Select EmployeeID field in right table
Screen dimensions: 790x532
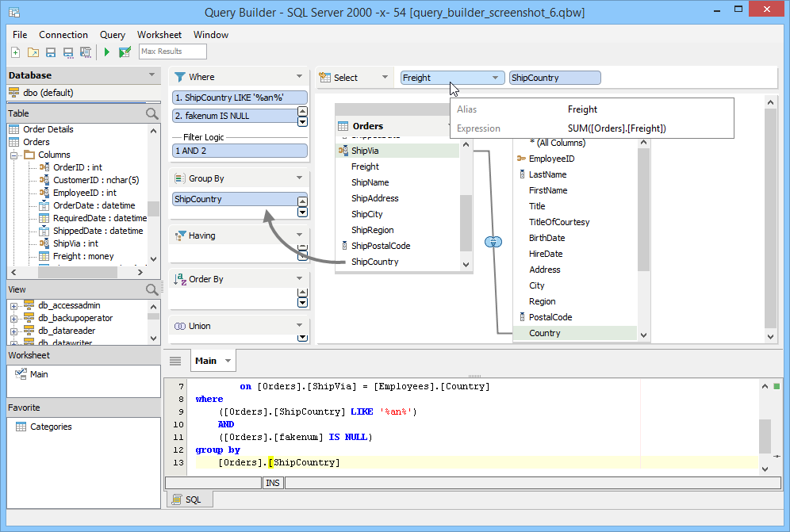click(x=551, y=159)
